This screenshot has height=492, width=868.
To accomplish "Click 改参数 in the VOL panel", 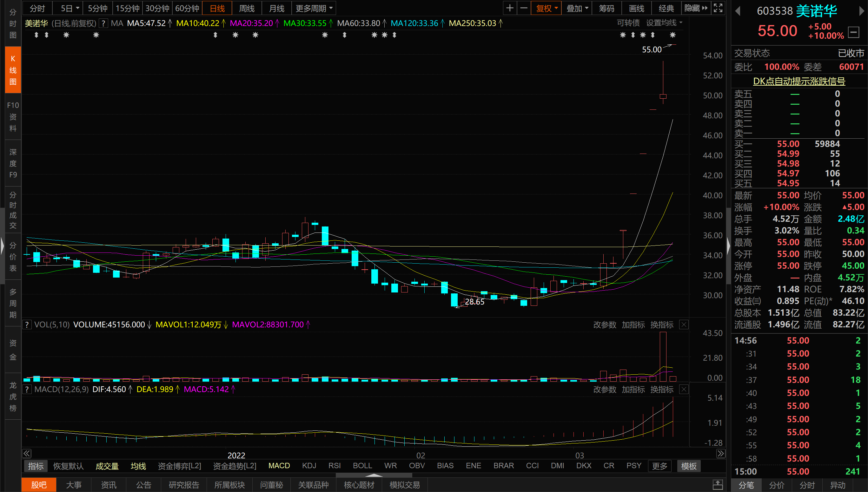I will tap(605, 325).
